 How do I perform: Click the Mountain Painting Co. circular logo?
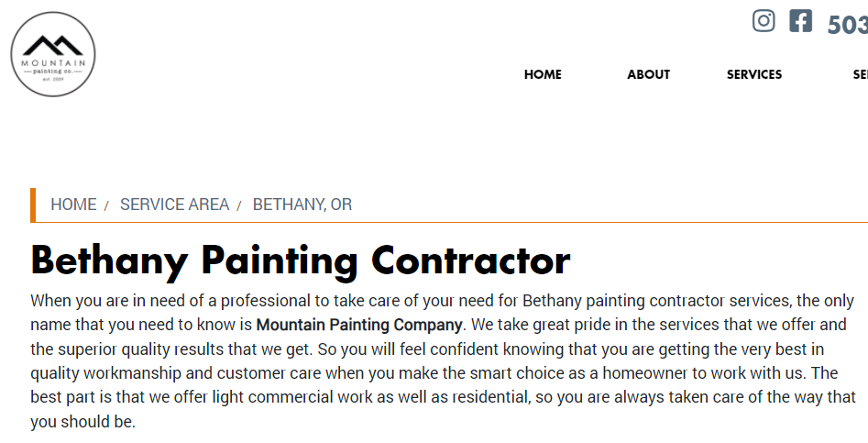tap(53, 54)
